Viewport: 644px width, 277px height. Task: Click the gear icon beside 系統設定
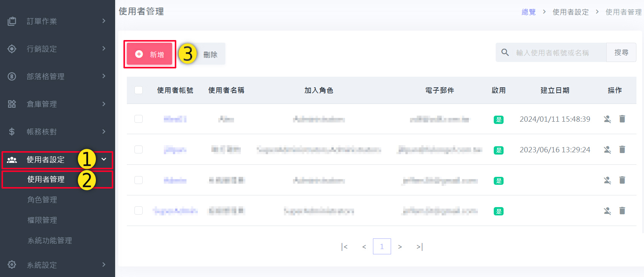(12, 265)
